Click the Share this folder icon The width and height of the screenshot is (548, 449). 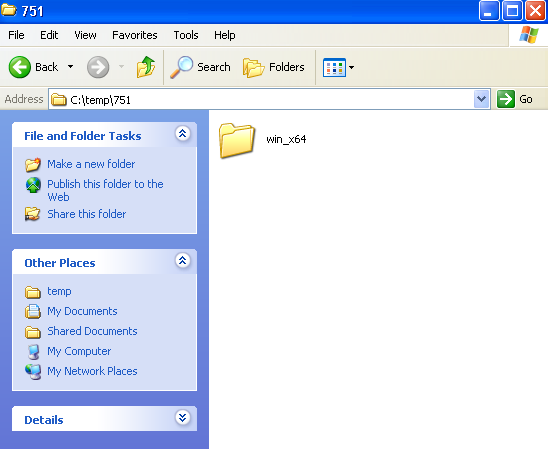pyautogui.click(x=33, y=214)
